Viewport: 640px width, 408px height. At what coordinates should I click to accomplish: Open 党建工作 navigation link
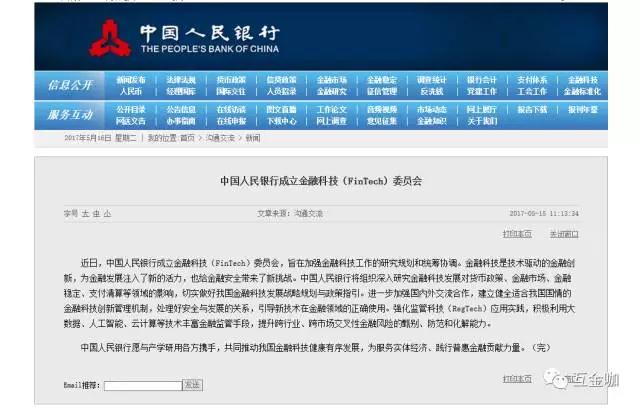482,92
